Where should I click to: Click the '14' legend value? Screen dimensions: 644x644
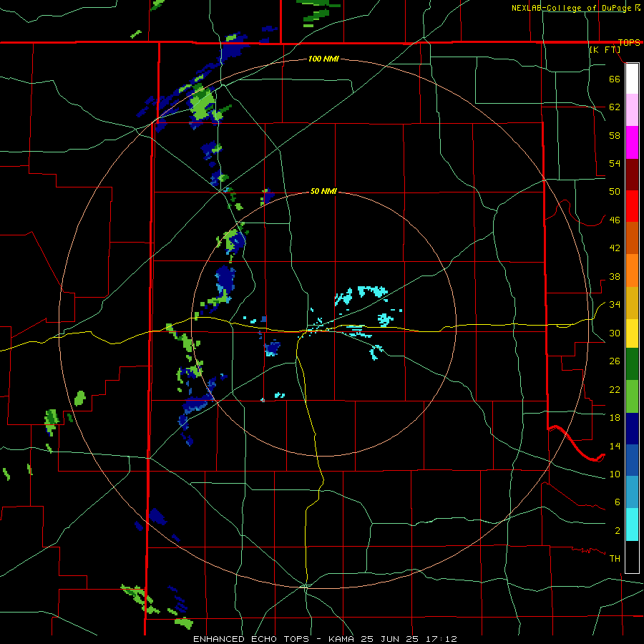coord(615,446)
